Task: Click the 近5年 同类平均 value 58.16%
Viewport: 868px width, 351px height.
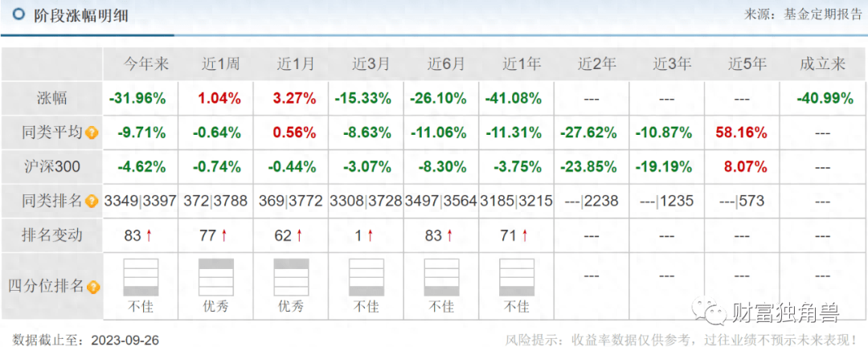Action: (743, 133)
